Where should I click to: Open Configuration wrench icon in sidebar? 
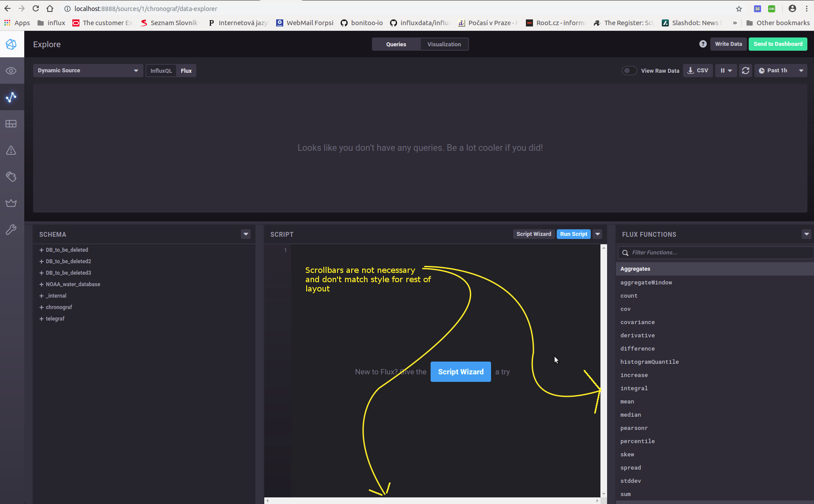click(11, 229)
